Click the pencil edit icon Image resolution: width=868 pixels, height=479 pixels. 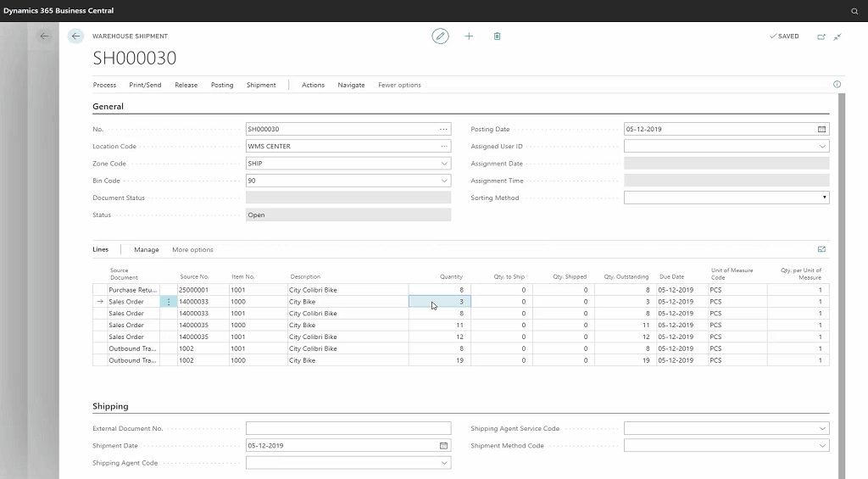click(x=440, y=36)
